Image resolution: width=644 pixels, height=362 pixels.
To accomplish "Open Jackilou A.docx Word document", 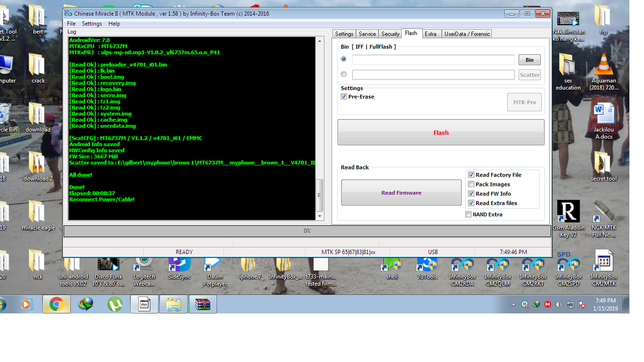I will click(603, 121).
